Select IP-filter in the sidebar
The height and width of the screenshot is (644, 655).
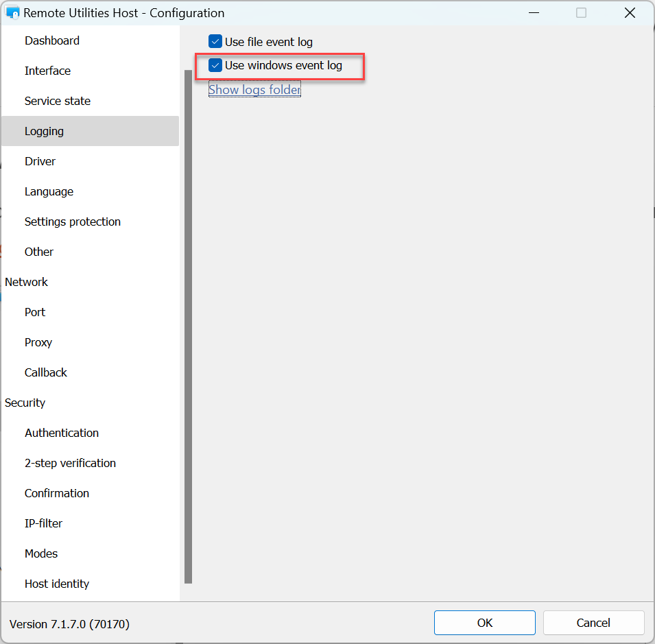pyautogui.click(x=91, y=523)
